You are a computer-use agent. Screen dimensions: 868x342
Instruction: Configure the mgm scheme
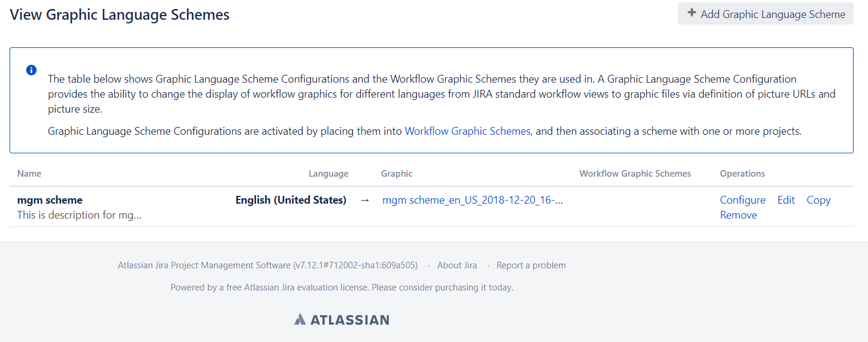coord(742,200)
